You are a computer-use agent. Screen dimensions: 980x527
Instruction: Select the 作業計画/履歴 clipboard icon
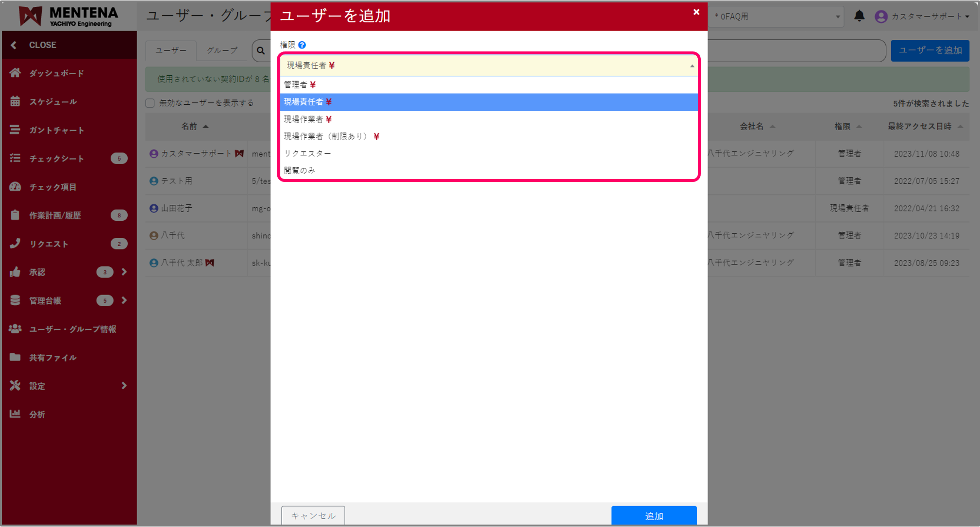tap(15, 215)
